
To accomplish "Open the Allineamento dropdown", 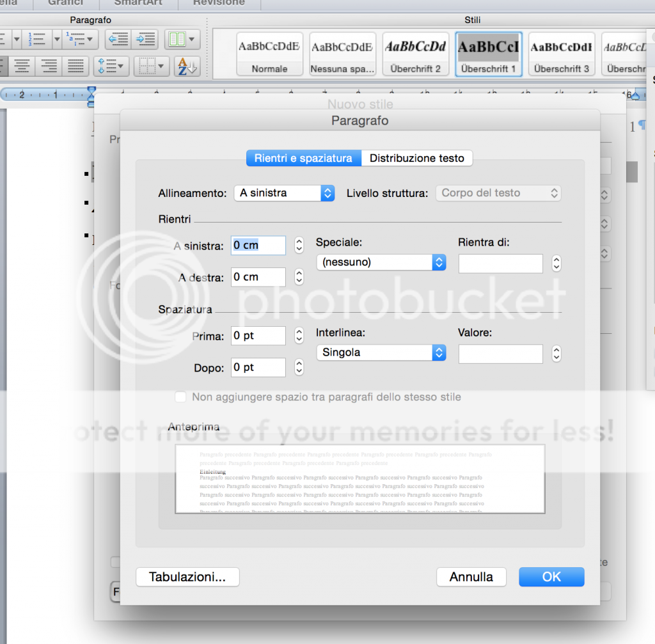I will point(283,193).
